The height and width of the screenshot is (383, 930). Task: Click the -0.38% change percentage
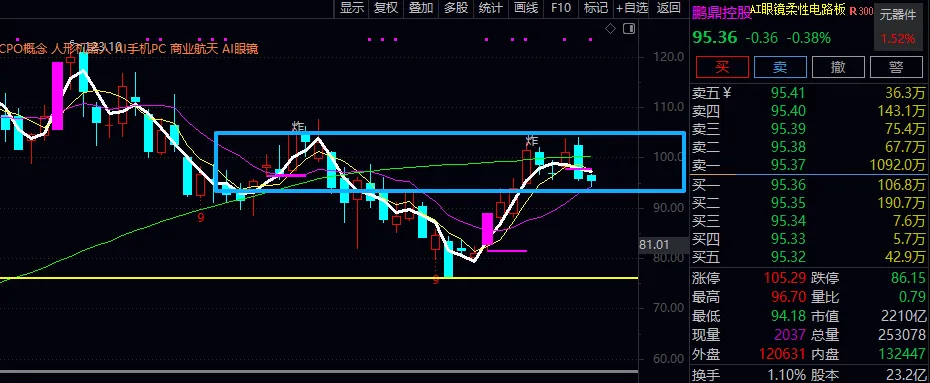tap(808, 38)
